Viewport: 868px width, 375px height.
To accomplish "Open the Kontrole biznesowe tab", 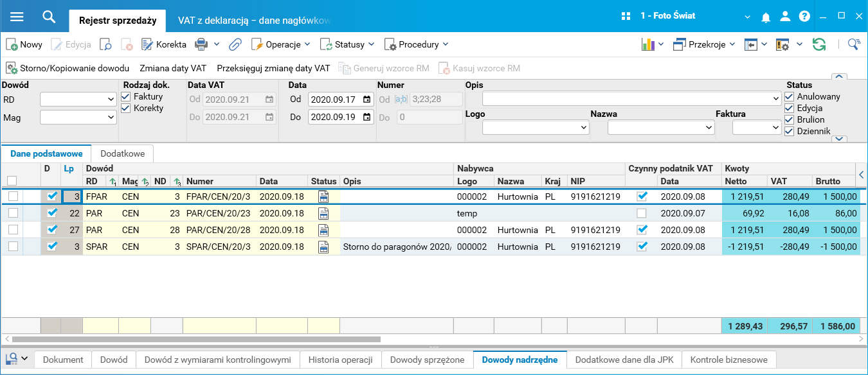I will pyautogui.click(x=729, y=360).
